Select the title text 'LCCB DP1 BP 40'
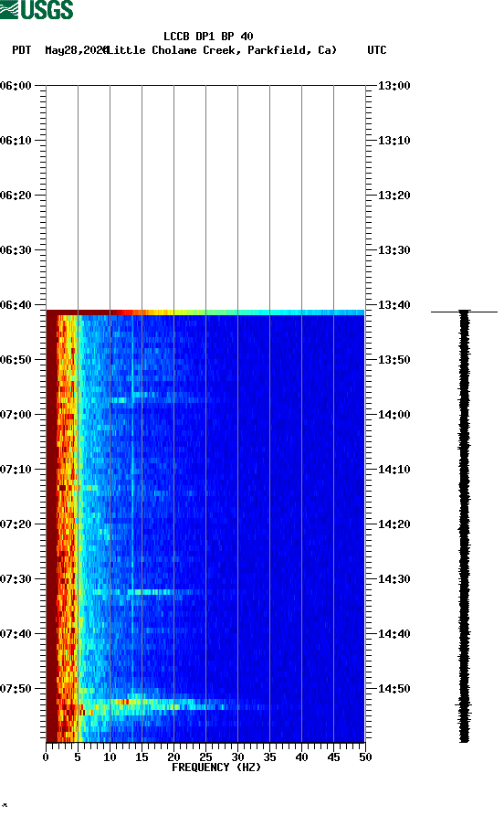The image size is (504, 815). [208, 37]
